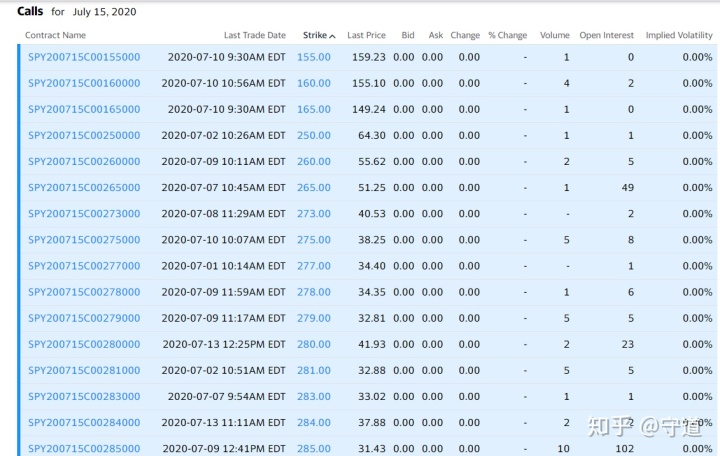The width and height of the screenshot is (720, 456).
Task: Open contract SPY200715C00281000
Action: pos(84,371)
